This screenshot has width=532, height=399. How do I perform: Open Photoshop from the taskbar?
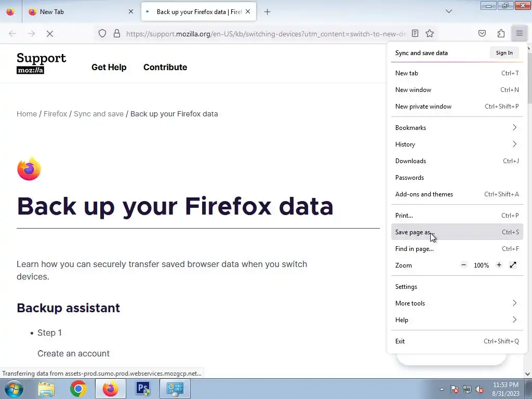coord(142,389)
